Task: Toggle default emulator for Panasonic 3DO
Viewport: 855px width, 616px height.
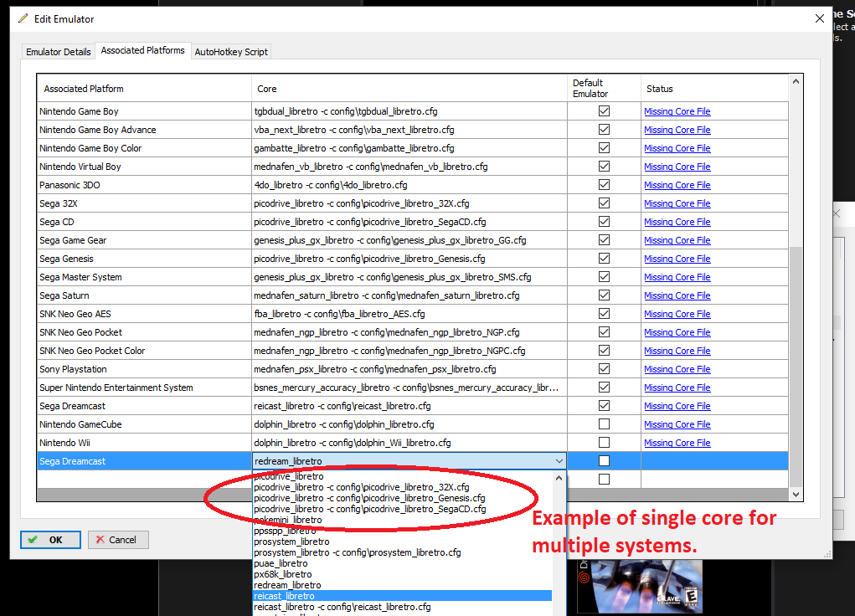Action: point(604,185)
